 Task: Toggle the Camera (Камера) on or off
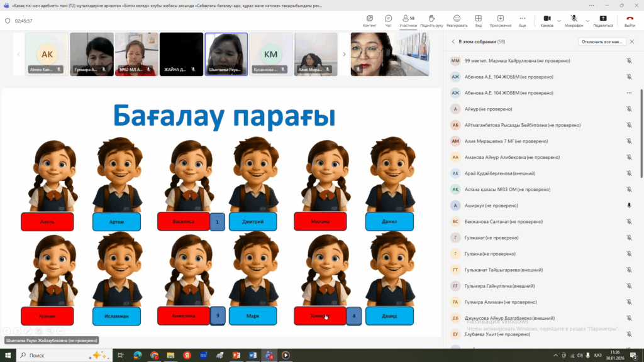point(547,20)
